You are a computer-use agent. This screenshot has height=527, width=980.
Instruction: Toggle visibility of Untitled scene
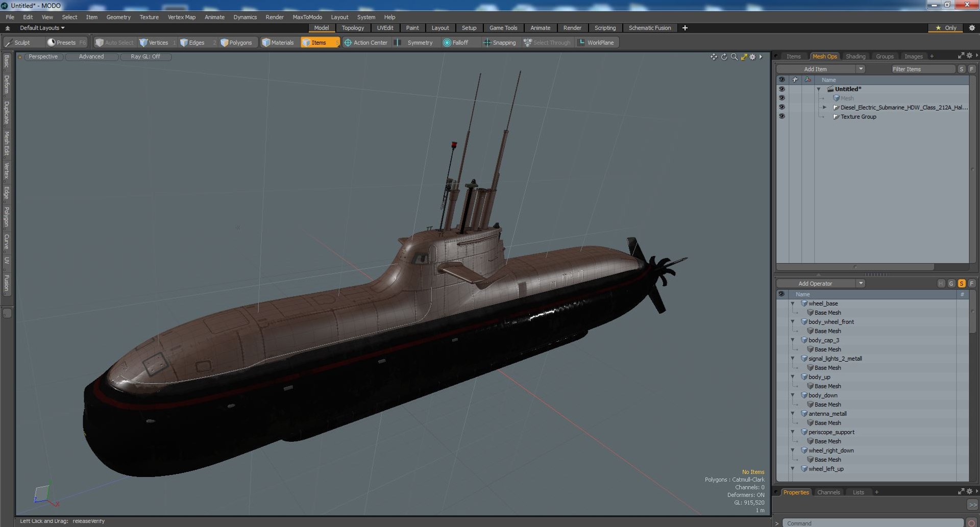[781, 89]
